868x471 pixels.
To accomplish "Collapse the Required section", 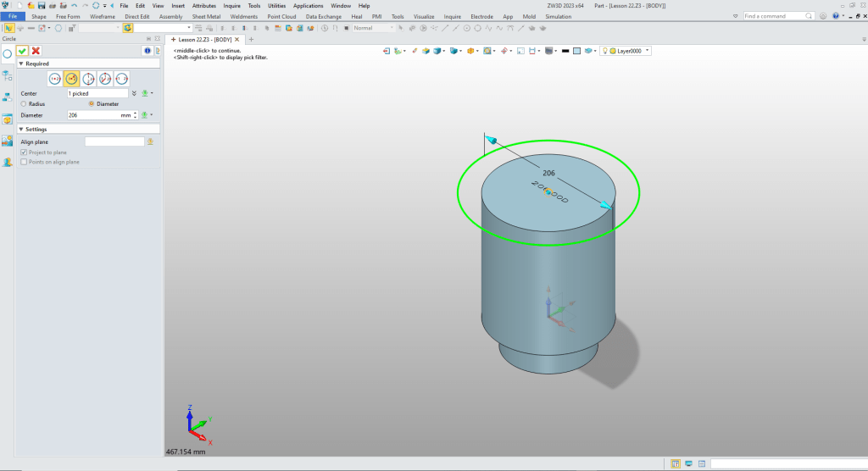I will coord(20,64).
